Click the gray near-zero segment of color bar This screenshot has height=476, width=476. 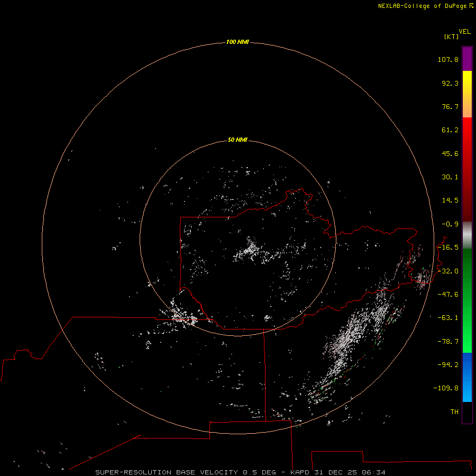click(x=467, y=235)
